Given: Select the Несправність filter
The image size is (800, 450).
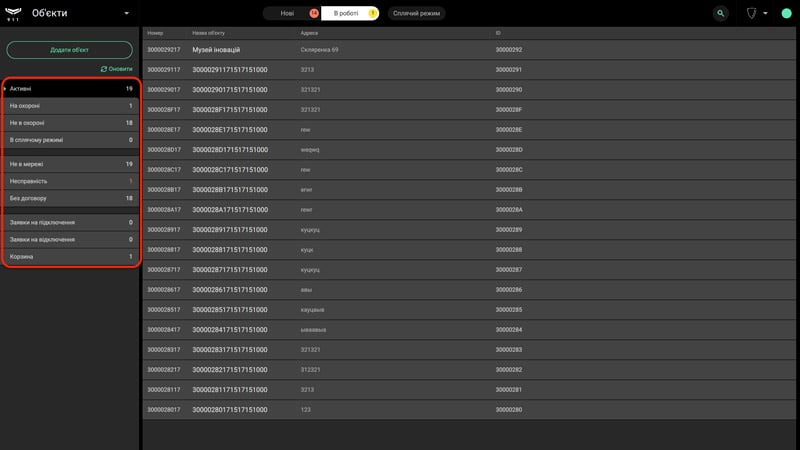Looking at the screenshot, I should tap(71, 181).
